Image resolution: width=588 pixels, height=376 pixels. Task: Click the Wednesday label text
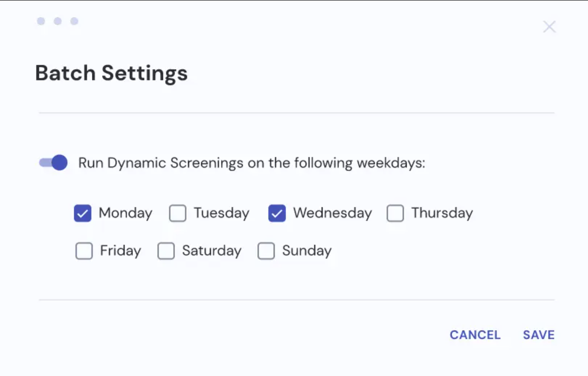coord(332,213)
